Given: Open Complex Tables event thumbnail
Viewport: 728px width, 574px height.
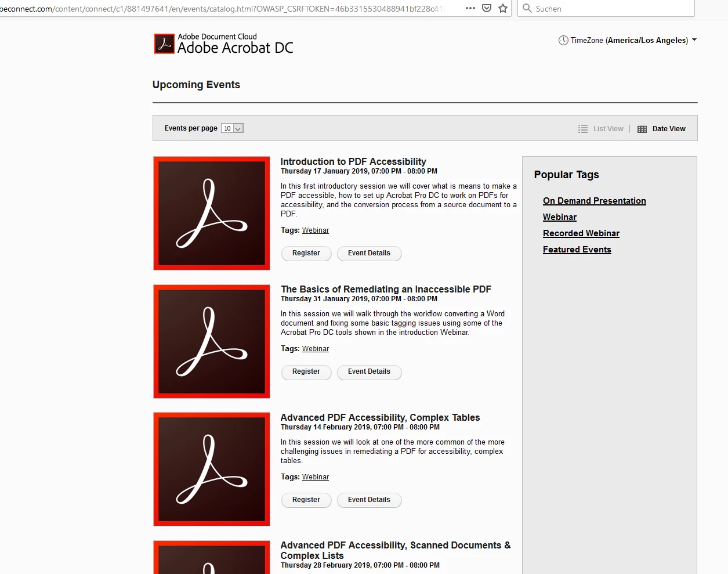Looking at the screenshot, I should tap(212, 469).
